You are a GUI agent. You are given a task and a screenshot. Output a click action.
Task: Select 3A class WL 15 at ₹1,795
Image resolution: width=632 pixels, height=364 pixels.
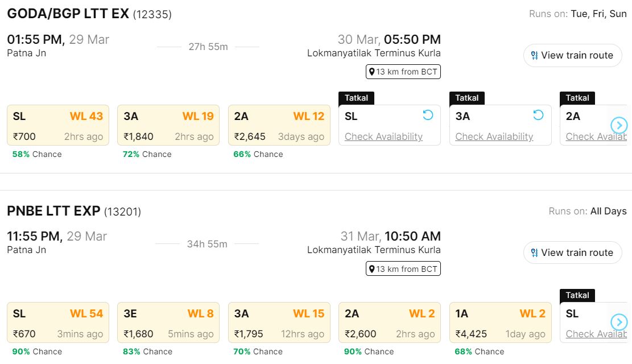pyautogui.click(x=279, y=322)
